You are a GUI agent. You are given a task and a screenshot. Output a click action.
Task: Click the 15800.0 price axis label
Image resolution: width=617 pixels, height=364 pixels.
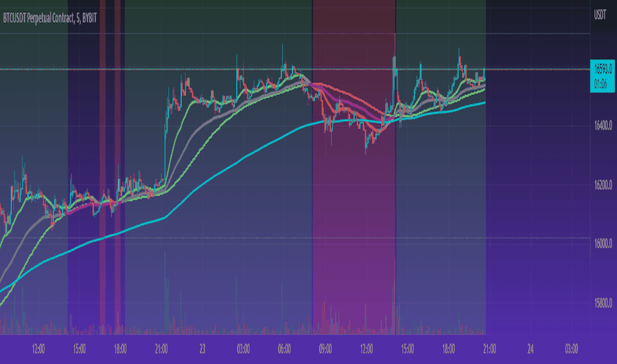[x=603, y=302]
